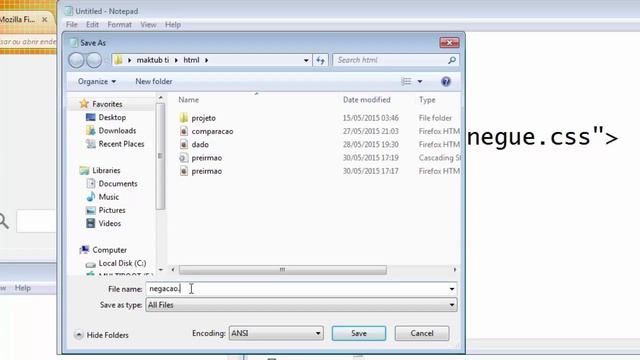Image resolution: width=640 pixels, height=360 pixels.
Task: Click the Save button
Action: pyautogui.click(x=359, y=333)
